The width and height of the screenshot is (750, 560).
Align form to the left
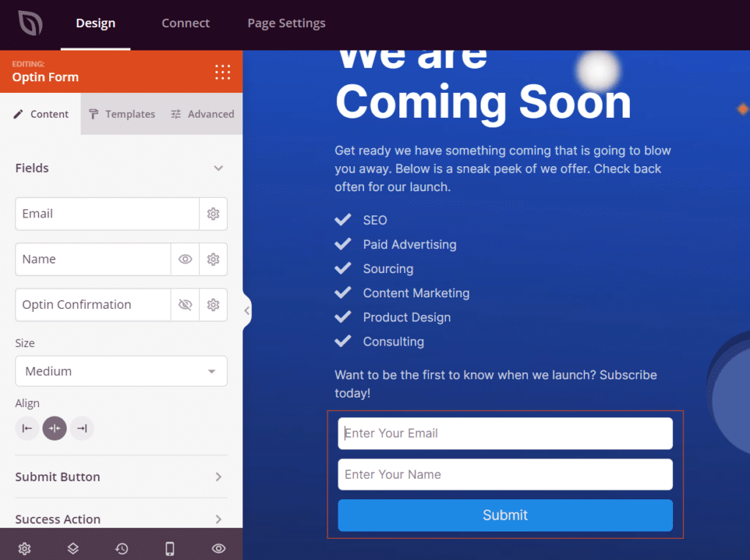tap(27, 428)
